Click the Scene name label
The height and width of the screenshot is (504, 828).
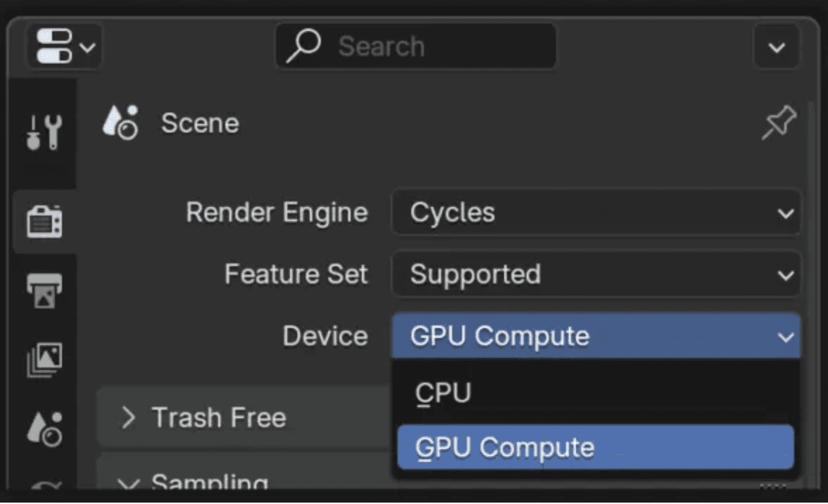200,123
